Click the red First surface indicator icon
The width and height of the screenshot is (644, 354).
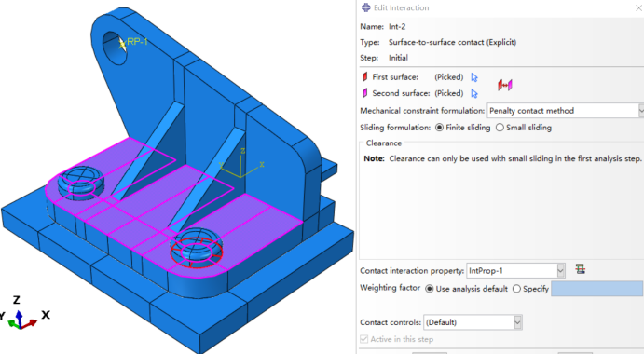click(364, 76)
